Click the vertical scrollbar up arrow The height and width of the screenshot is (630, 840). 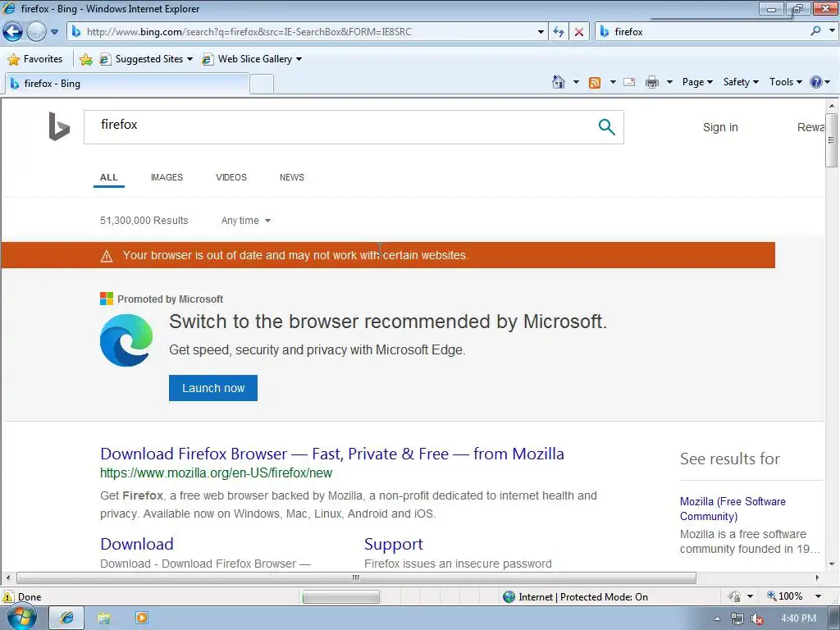(832, 105)
